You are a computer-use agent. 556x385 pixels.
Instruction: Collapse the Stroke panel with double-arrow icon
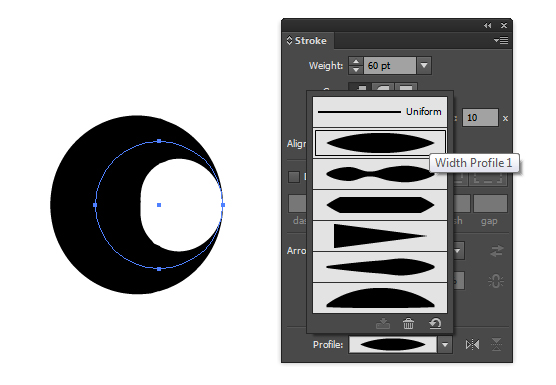(x=488, y=26)
